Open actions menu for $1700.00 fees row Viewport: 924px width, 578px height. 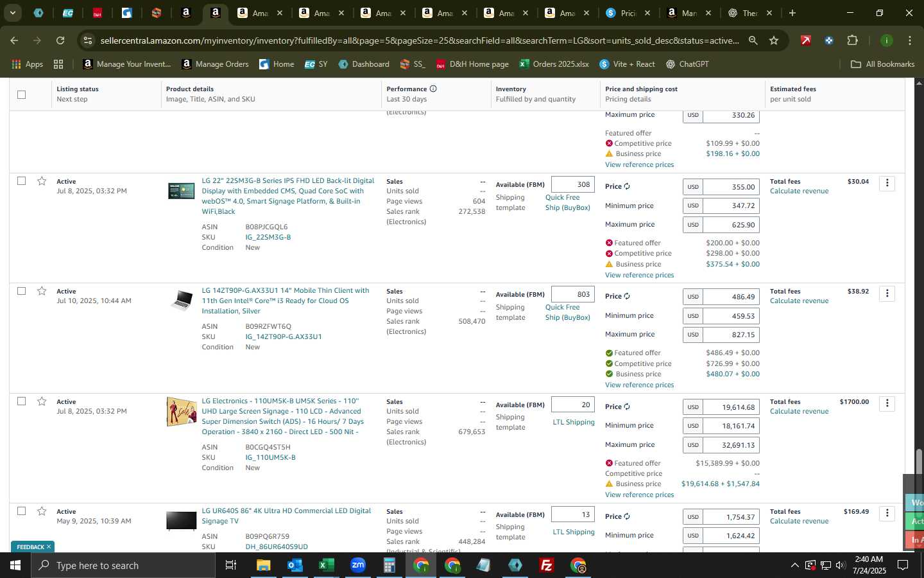[x=887, y=403]
